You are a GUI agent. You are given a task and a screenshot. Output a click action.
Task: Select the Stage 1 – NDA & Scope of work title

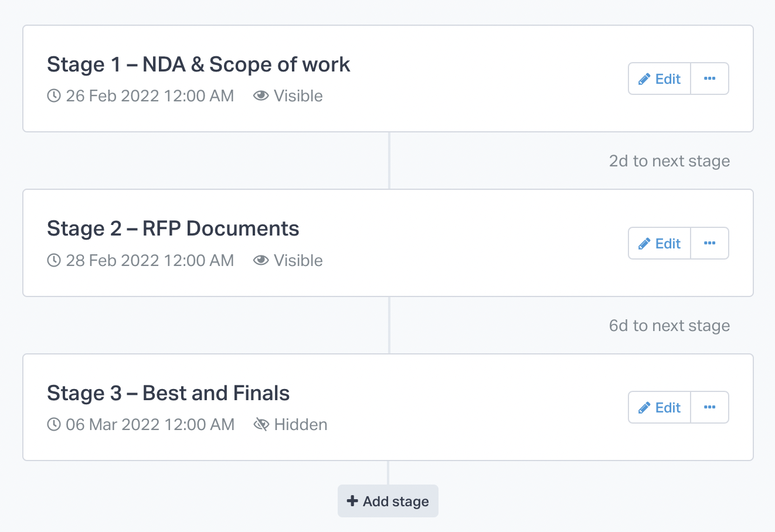pyautogui.click(x=199, y=64)
